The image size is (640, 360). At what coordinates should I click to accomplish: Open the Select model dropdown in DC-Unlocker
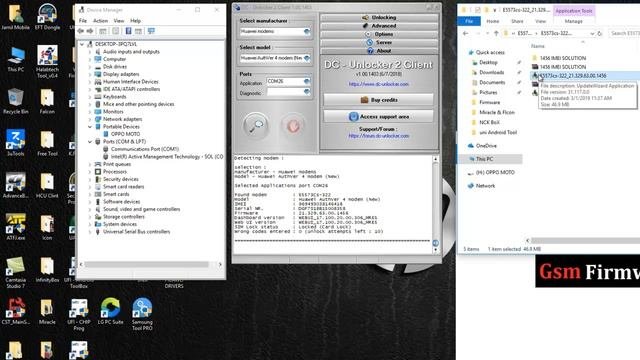click(307, 58)
